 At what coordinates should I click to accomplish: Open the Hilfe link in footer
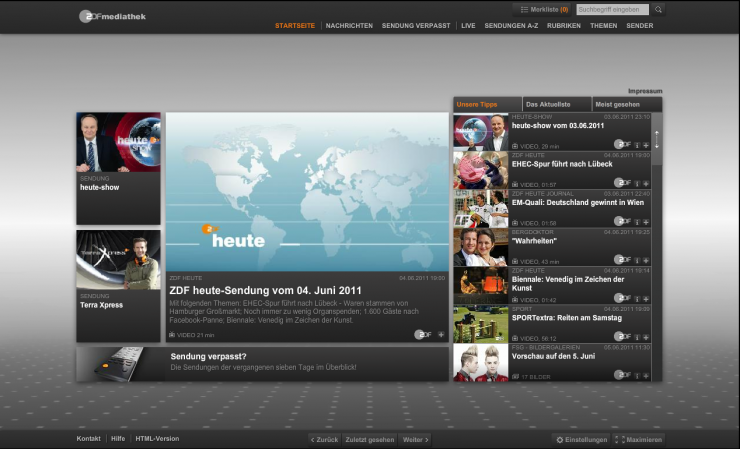(x=118, y=439)
